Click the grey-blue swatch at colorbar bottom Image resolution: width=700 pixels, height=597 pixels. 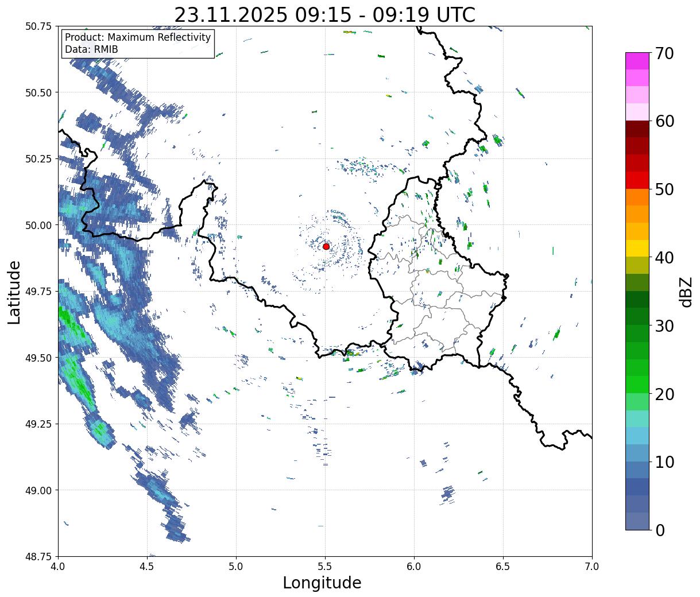point(637,521)
